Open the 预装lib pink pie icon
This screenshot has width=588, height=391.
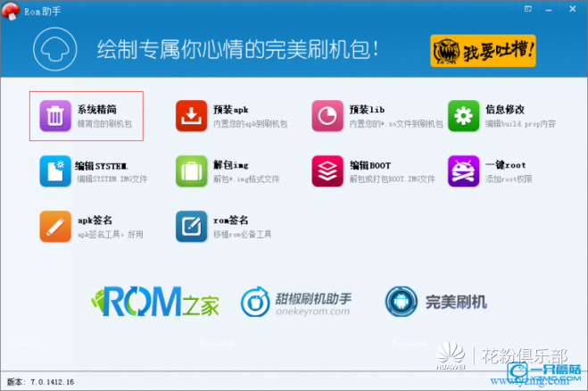327,115
